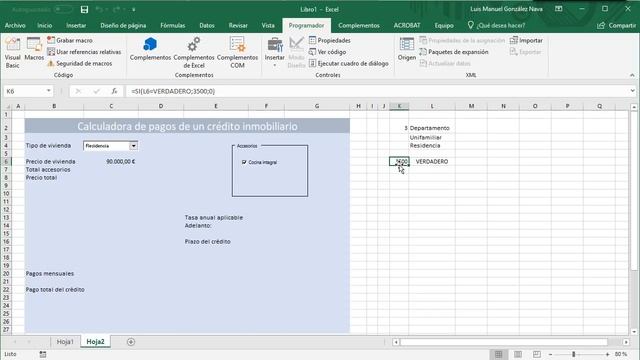The width and height of the screenshot is (640, 360).
Task: Open the Archivo tab
Action: coord(15,25)
